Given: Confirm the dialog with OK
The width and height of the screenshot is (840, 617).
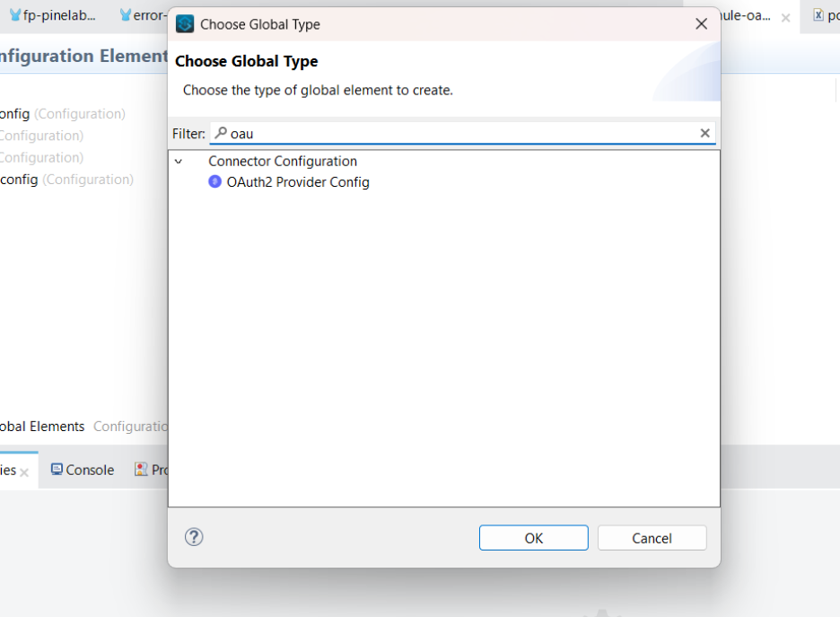Looking at the screenshot, I should click(533, 537).
